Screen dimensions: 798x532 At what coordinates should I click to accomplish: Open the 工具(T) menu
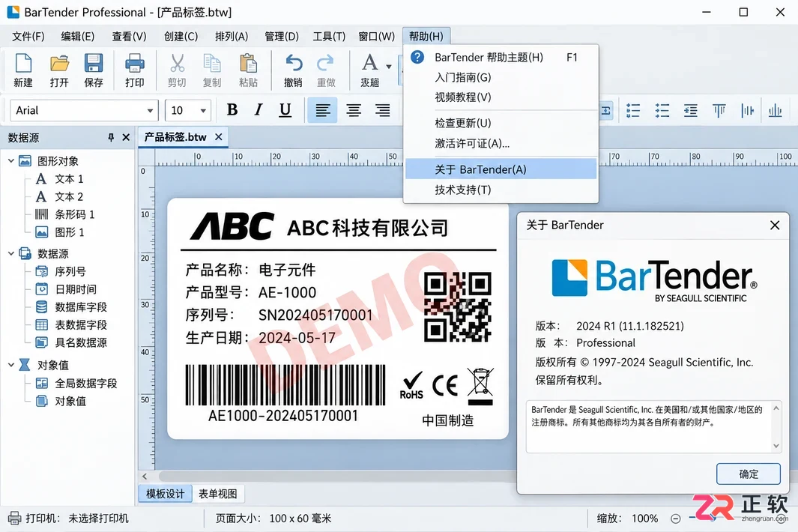(329, 36)
